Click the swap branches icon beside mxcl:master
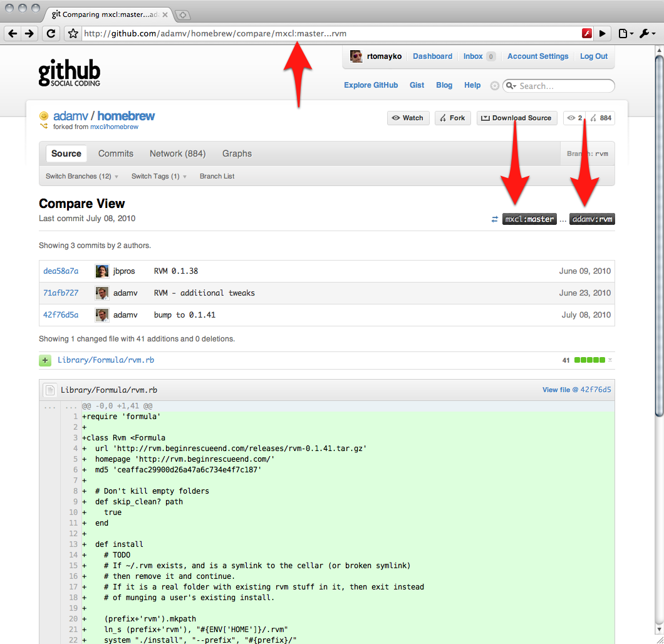664x644 pixels. [494, 219]
